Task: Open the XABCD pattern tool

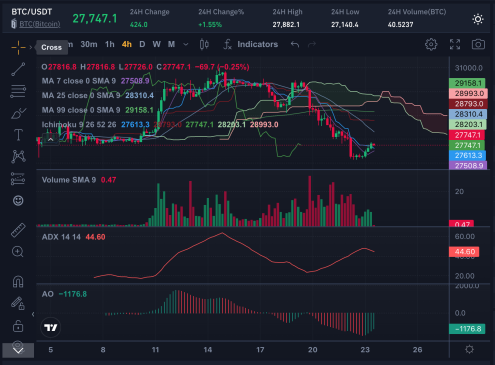Action: pyautogui.click(x=18, y=156)
